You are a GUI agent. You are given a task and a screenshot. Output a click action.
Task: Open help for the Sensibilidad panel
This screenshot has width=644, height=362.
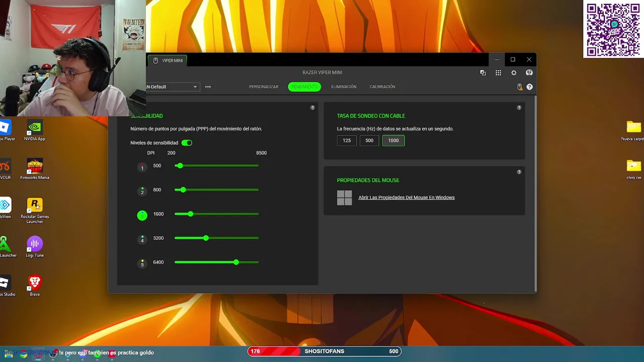312,108
